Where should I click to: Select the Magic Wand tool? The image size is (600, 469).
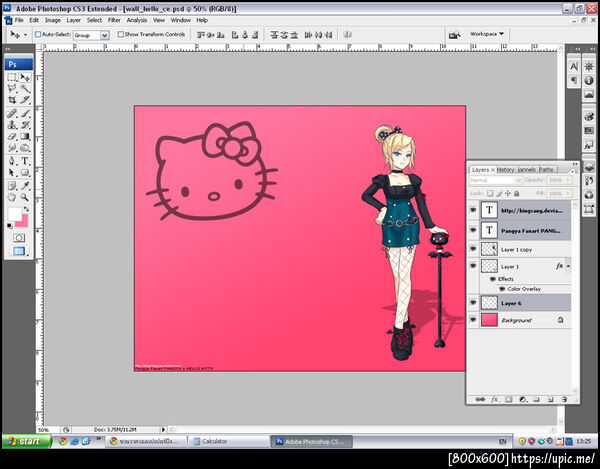click(x=25, y=88)
